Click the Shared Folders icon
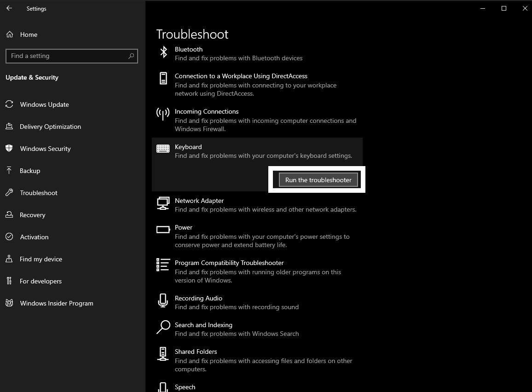This screenshot has height=392, width=532. tap(162, 354)
